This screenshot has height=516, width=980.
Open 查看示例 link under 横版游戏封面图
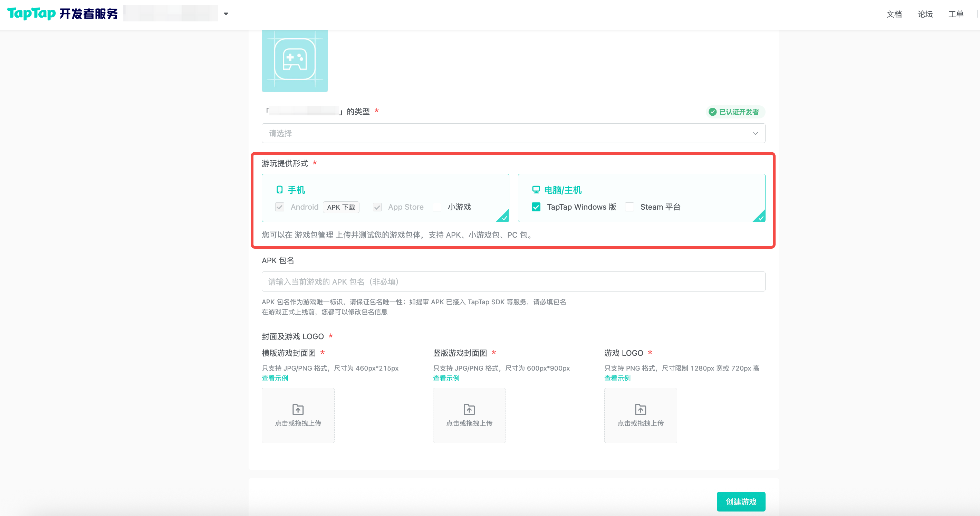(x=275, y=378)
